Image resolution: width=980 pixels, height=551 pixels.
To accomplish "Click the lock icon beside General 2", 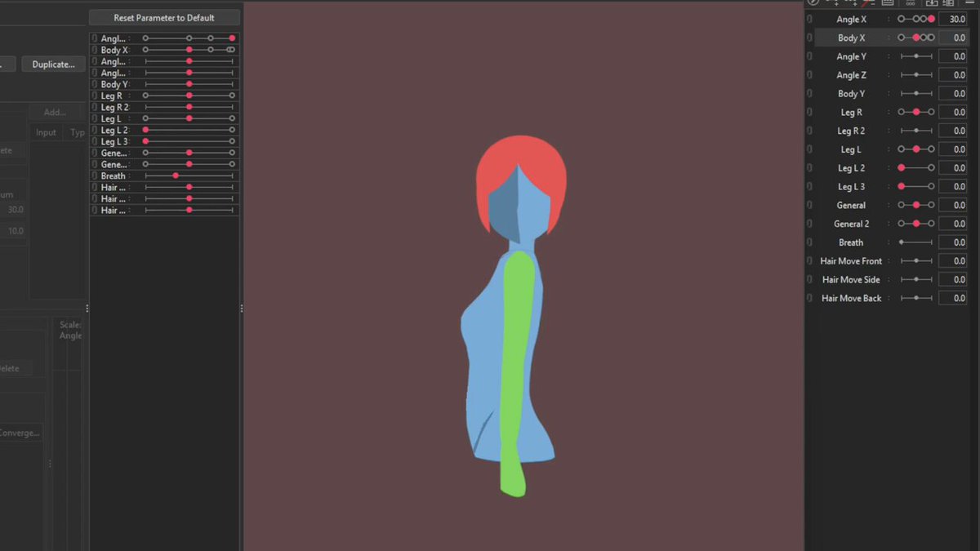I will [809, 224].
